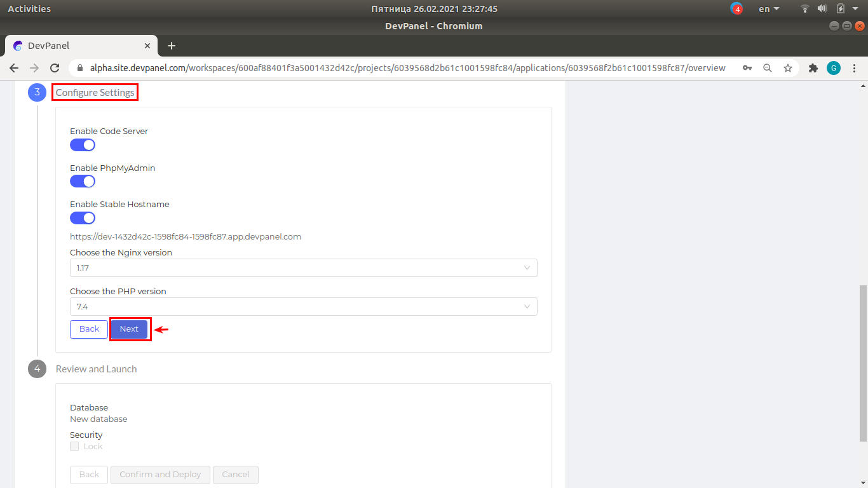Open the Chromium extensions puzzle icon
Screen dimensions: 868x488
[813, 67]
